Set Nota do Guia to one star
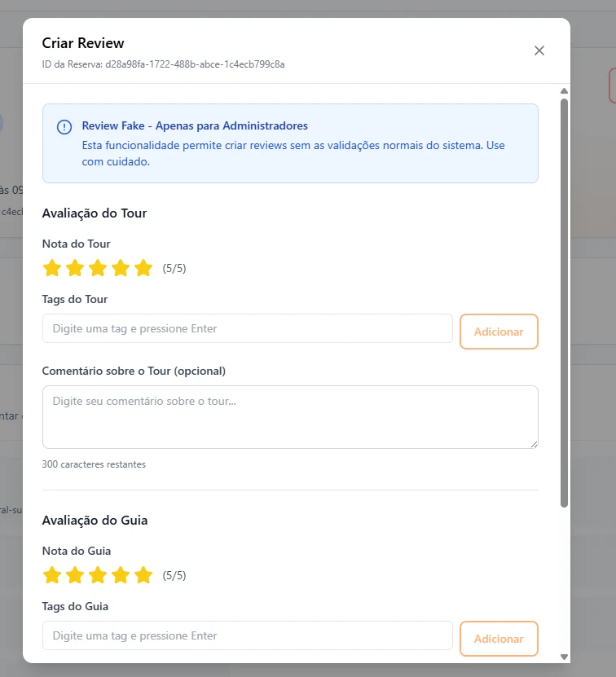The width and height of the screenshot is (616, 677). pyautogui.click(x=52, y=575)
